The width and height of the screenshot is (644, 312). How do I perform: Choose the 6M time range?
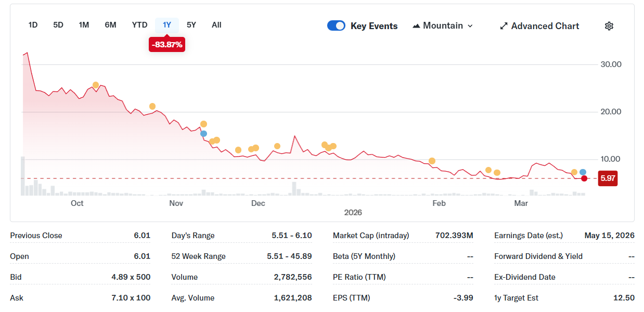click(x=110, y=25)
